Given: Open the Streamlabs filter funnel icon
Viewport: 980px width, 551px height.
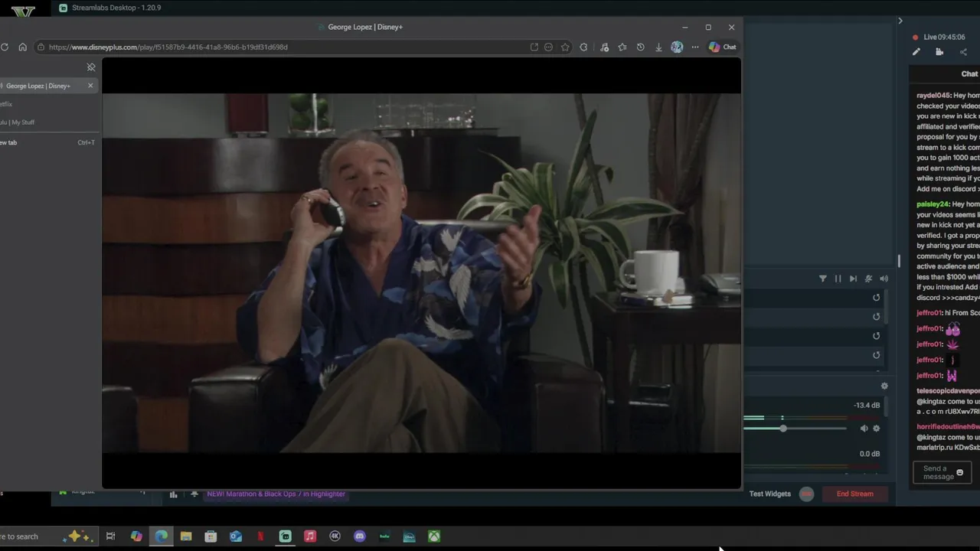Looking at the screenshot, I should click(x=823, y=279).
